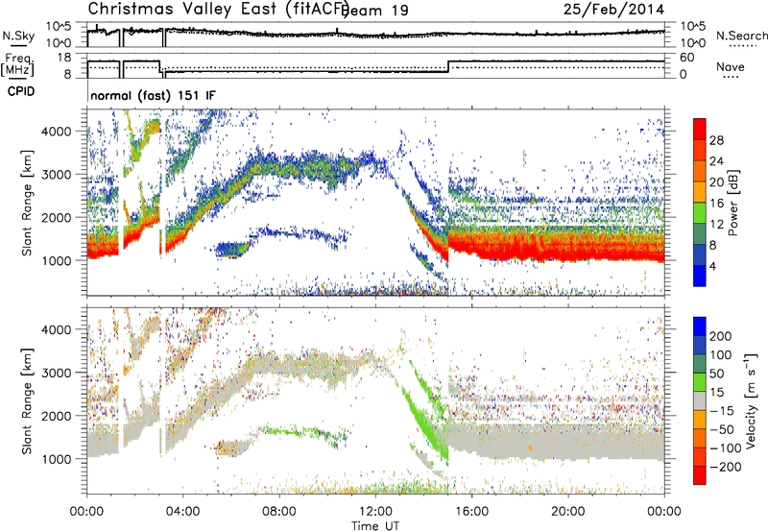Click the "2000" tick of the power panel

[x=58, y=217]
